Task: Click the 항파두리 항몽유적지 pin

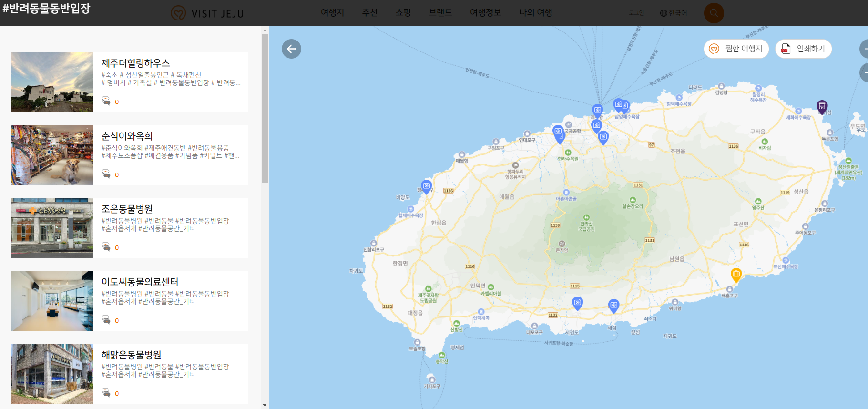Action: click(x=515, y=165)
